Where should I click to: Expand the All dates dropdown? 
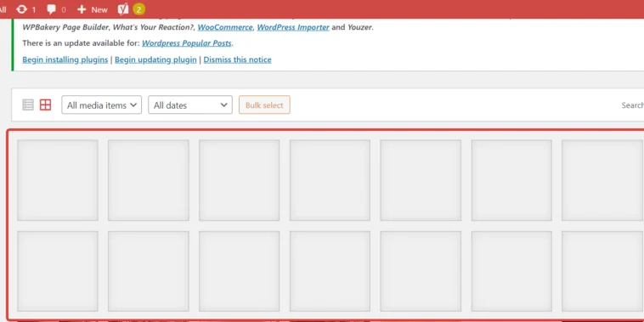click(190, 105)
